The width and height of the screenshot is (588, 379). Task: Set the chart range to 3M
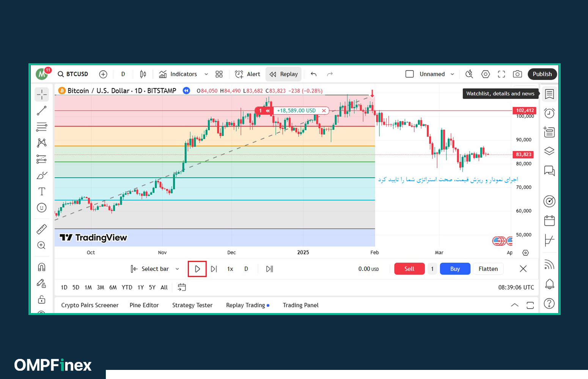tap(101, 287)
